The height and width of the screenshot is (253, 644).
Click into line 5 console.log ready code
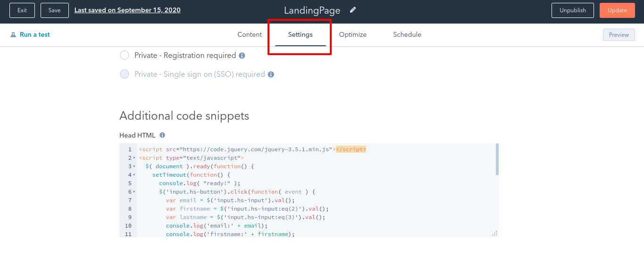(x=200, y=184)
